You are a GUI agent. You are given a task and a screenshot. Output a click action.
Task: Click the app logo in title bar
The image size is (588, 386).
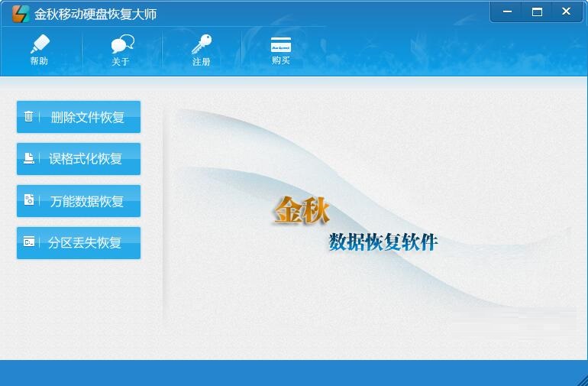pos(21,14)
